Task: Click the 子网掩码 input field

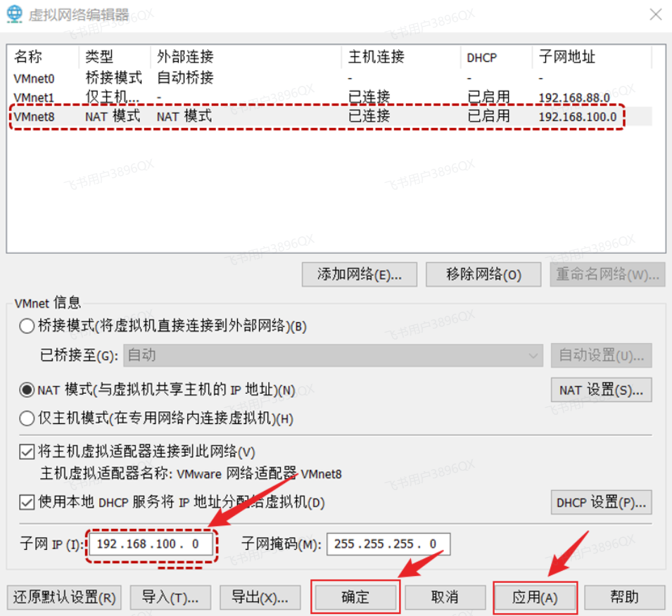Action: [x=388, y=544]
